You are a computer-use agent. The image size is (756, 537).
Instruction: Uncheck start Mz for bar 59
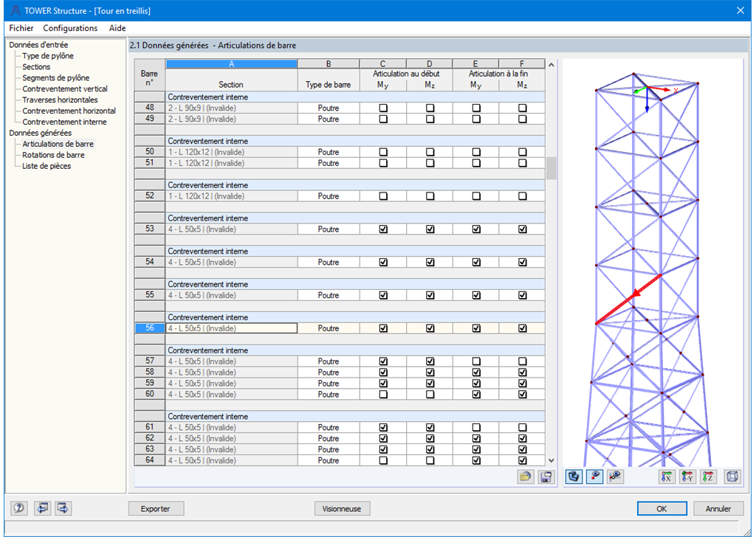[x=430, y=384]
